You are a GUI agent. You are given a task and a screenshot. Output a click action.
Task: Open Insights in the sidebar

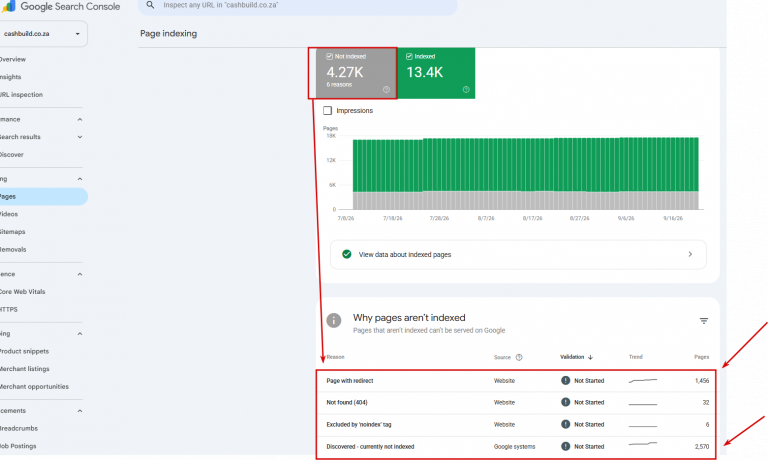[11, 77]
